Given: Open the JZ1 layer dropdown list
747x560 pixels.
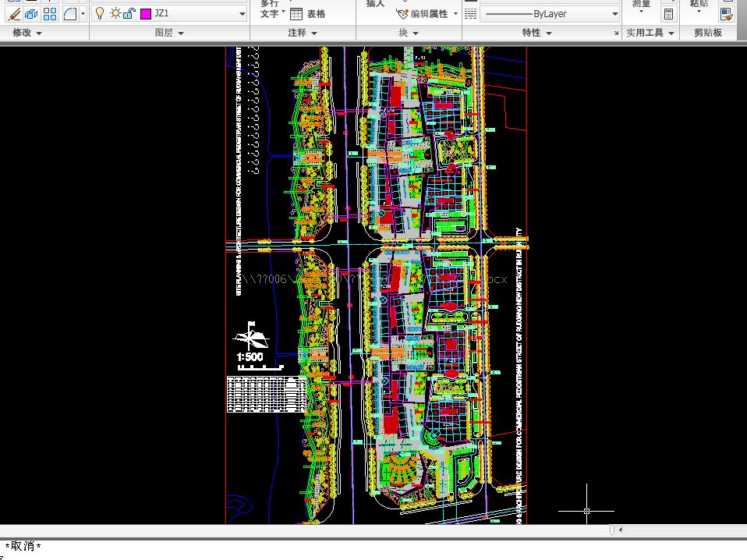Looking at the screenshot, I should [242, 13].
